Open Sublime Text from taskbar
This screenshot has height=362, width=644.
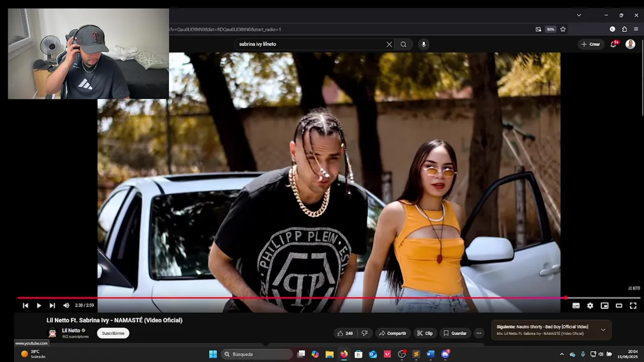416,354
